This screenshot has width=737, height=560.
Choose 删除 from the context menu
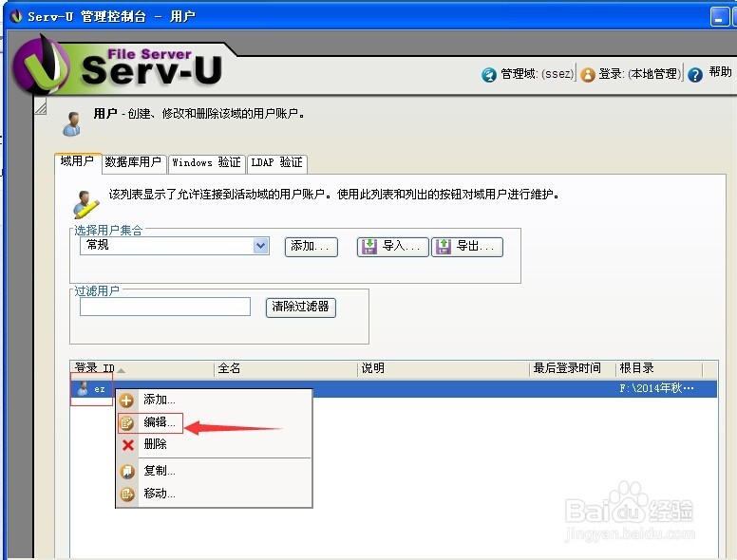pos(215,444)
